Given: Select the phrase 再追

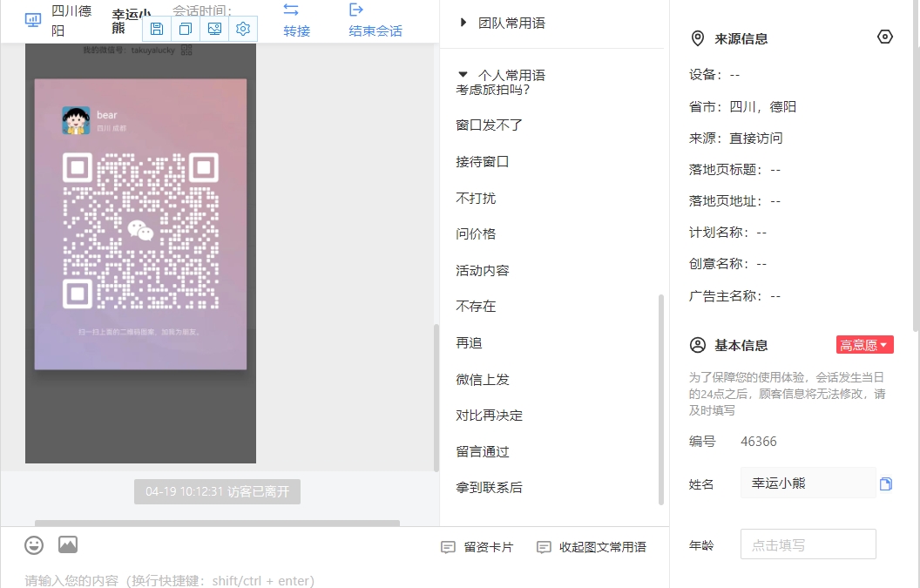Looking at the screenshot, I should pyautogui.click(x=470, y=342).
